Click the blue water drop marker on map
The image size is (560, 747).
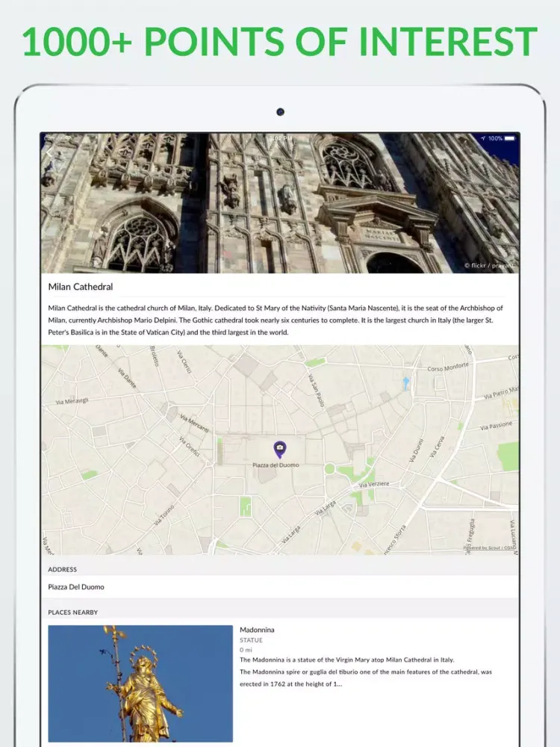(x=405, y=382)
